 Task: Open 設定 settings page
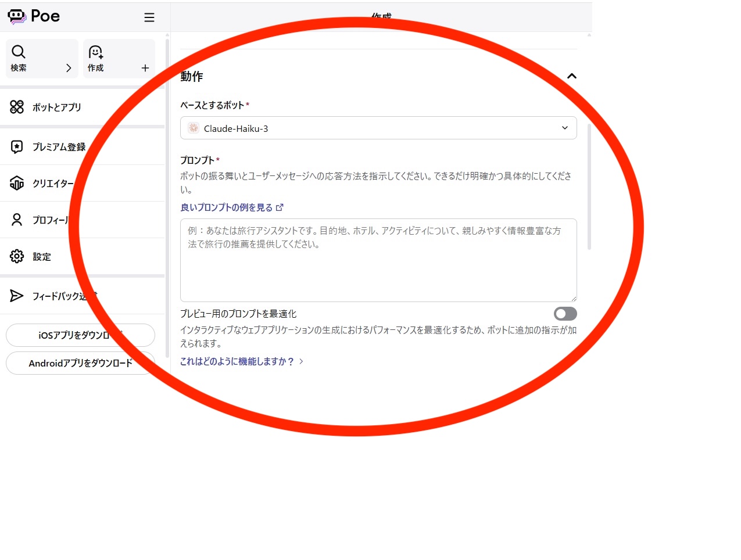click(x=83, y=256)
